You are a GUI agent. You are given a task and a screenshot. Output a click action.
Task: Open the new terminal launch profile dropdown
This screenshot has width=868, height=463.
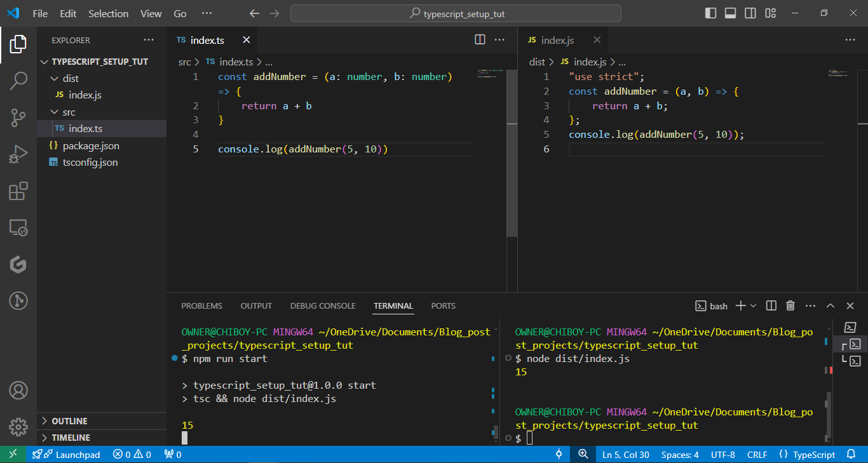[x=754, y=306]
